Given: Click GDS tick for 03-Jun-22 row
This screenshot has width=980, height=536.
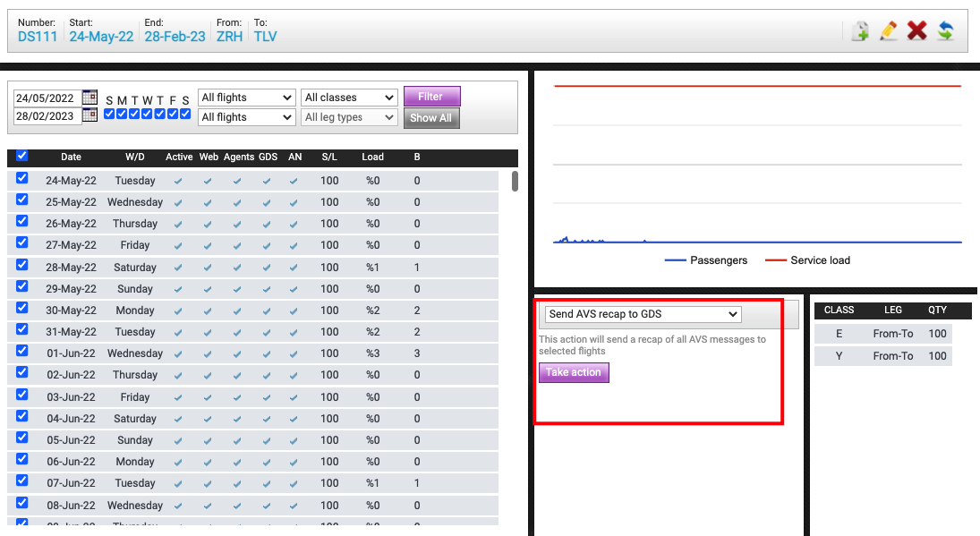Looking at the screenshot, I should 267,398.
